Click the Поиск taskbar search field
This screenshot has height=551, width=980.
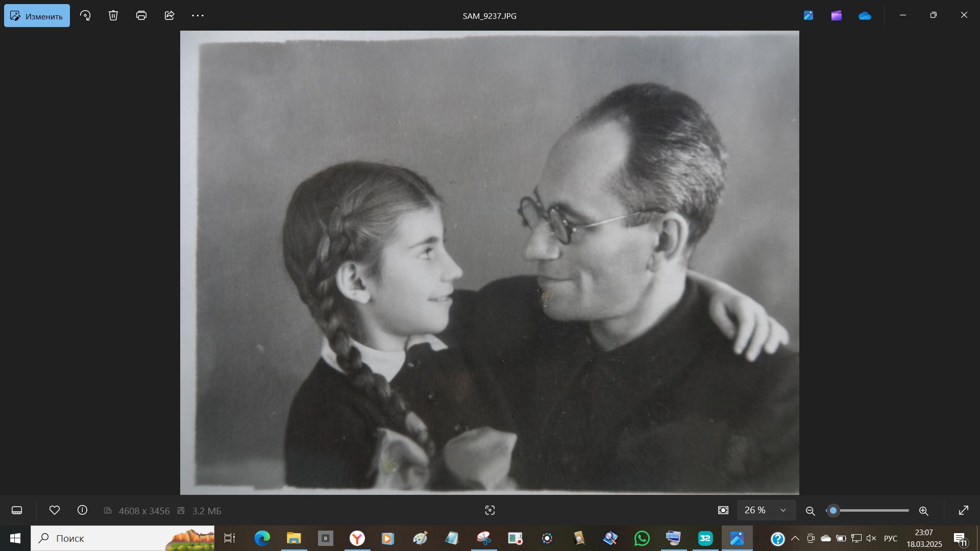coord(122,538)
